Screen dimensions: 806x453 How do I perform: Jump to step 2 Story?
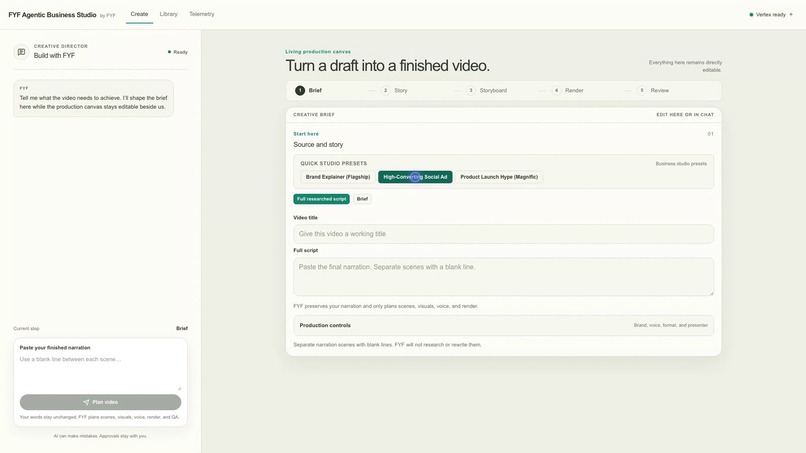click(x=395, y=90)
